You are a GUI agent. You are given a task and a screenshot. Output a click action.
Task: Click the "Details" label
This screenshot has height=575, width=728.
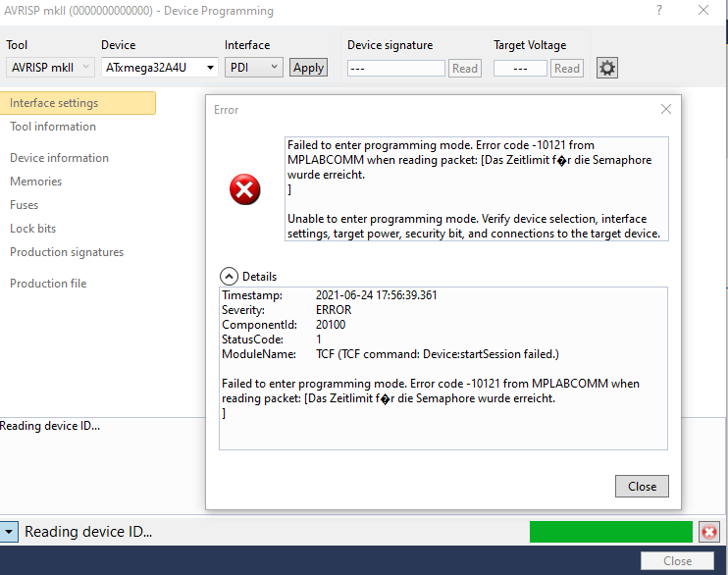pos(259,277)
